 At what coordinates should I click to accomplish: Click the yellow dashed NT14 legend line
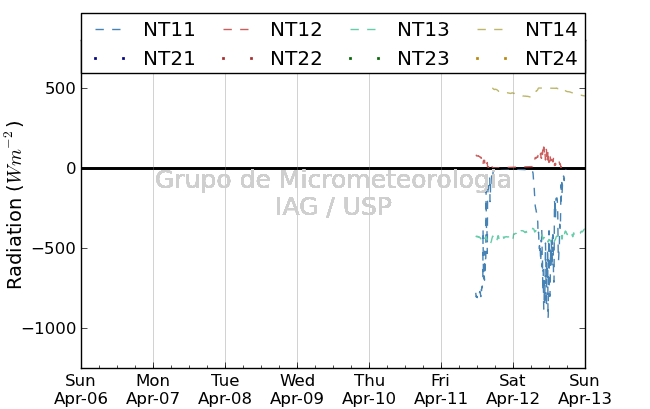tap(490, 30)
